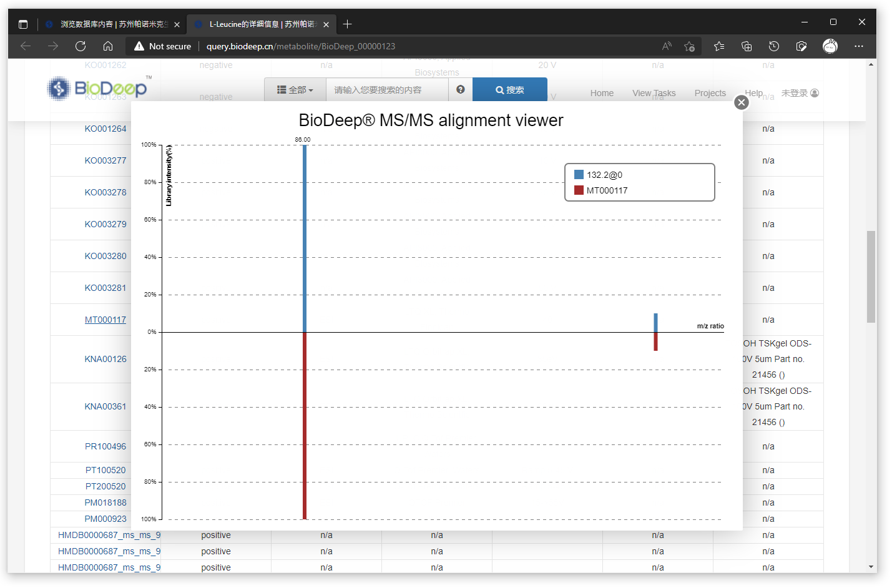
Task: Refresh the browser page
Action: (x=81, y=46)
